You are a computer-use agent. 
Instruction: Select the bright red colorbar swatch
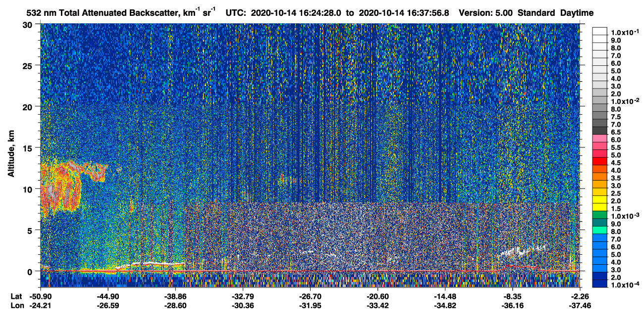600,162
